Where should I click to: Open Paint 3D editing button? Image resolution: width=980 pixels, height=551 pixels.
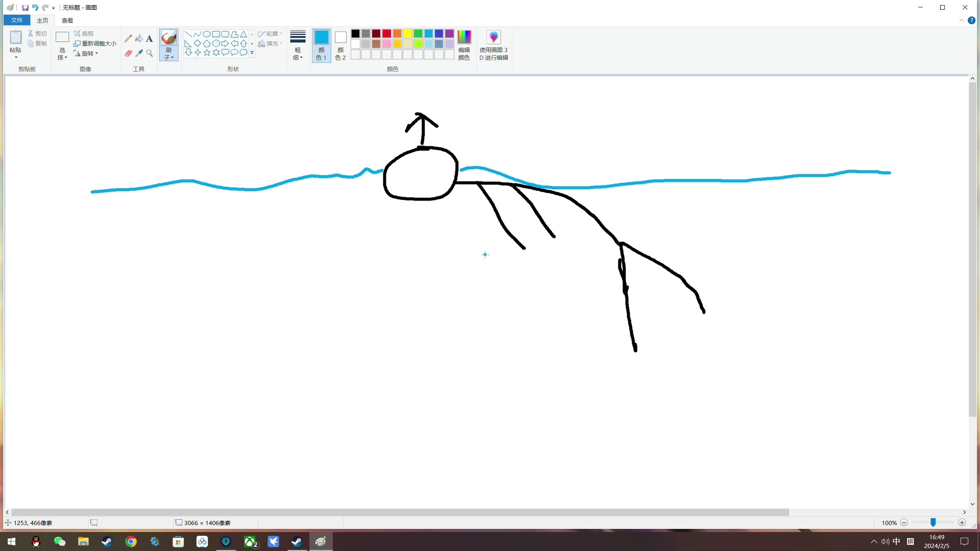tap(494, 45)
